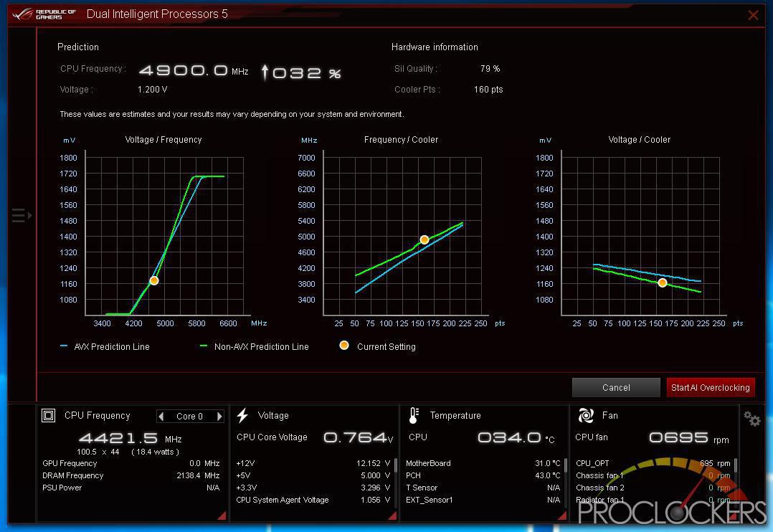Viewport: 773px width, 532px height.
Task: Click the 'GPU Frequency' row label
Action: tap(70, 463)
